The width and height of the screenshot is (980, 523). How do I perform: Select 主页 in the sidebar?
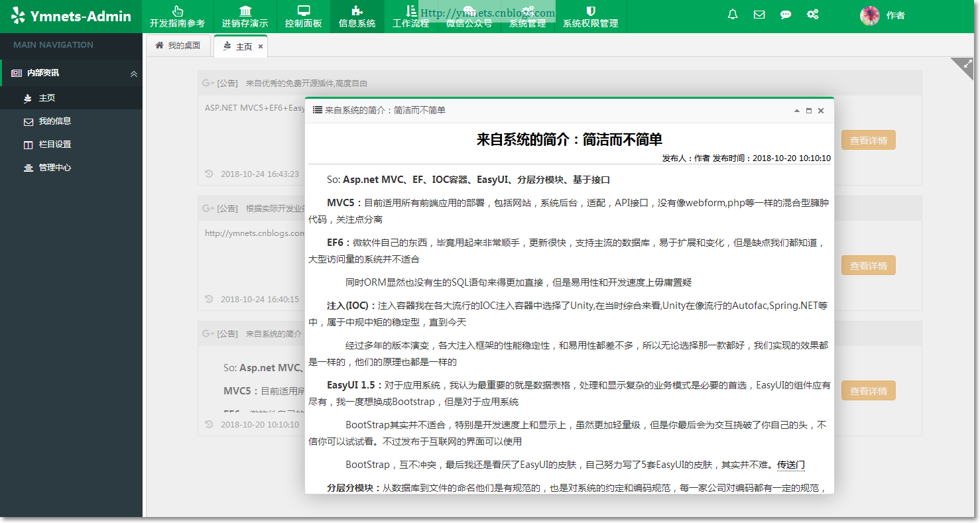(x=71, y=98)
